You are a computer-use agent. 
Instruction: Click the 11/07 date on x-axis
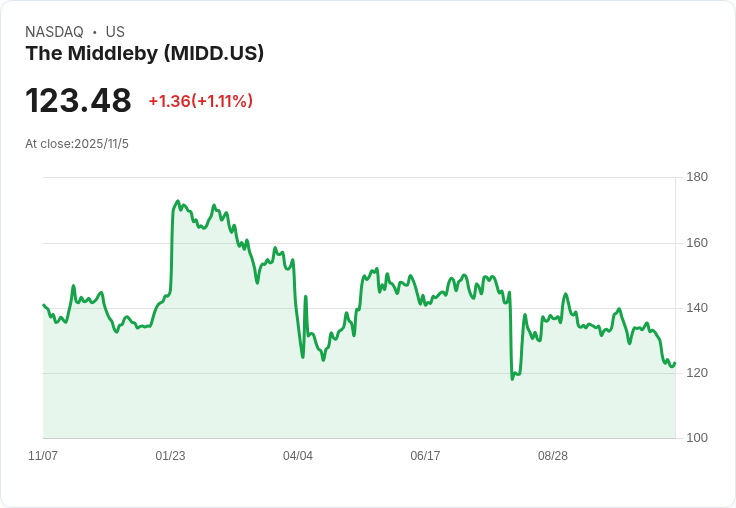43,456
